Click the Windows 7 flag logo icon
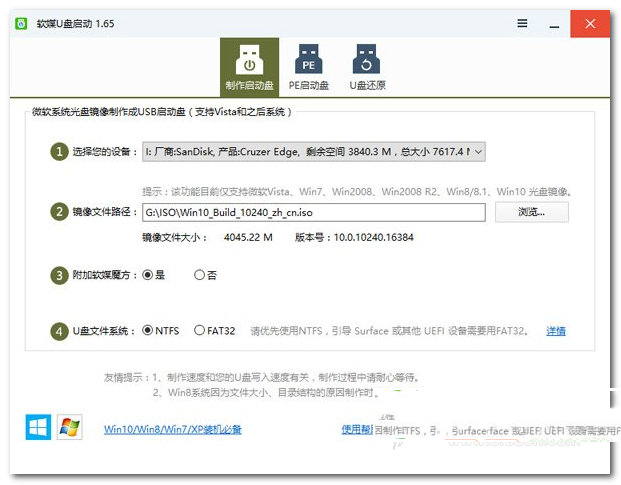The image size is (621, 485). pos(70,428)
